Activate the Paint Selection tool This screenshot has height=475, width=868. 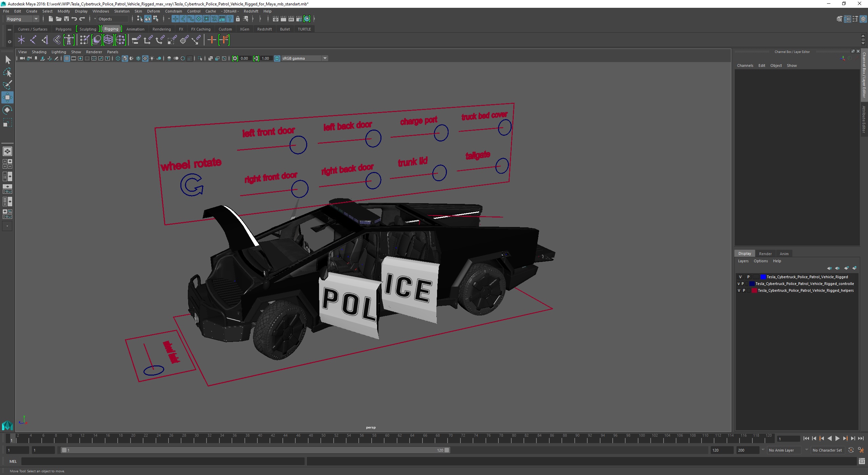[x=7, y=85]
